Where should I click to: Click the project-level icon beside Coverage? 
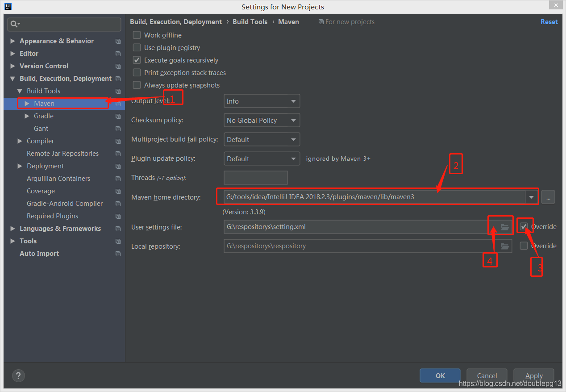(x=118, y=191)
